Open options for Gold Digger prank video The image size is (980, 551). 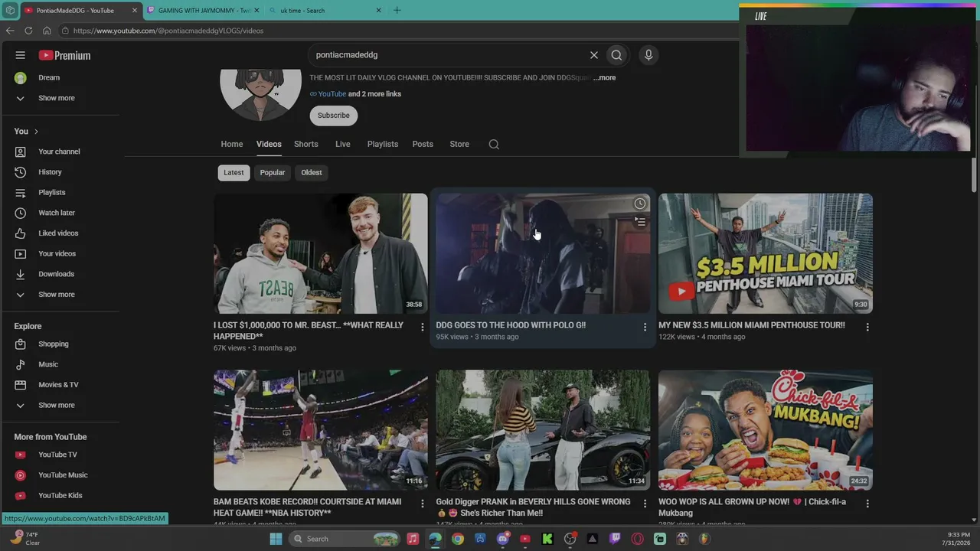tap(645, 504)
